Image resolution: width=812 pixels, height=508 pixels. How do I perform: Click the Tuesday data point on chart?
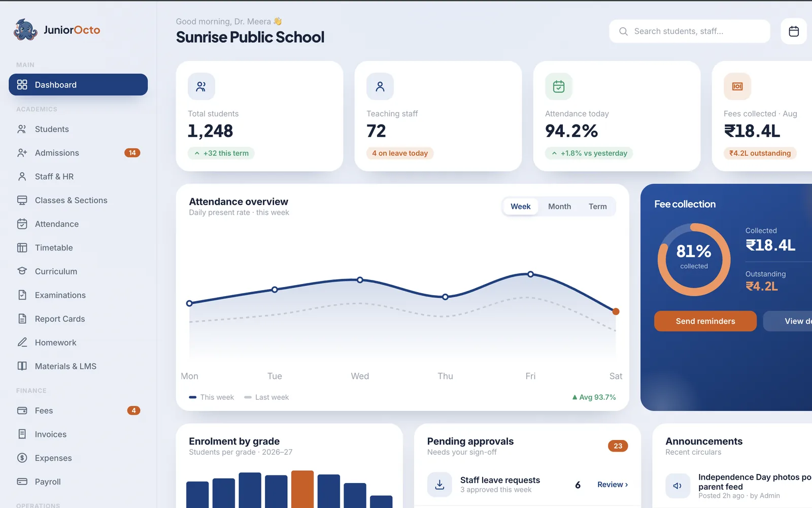click(275, 290)
